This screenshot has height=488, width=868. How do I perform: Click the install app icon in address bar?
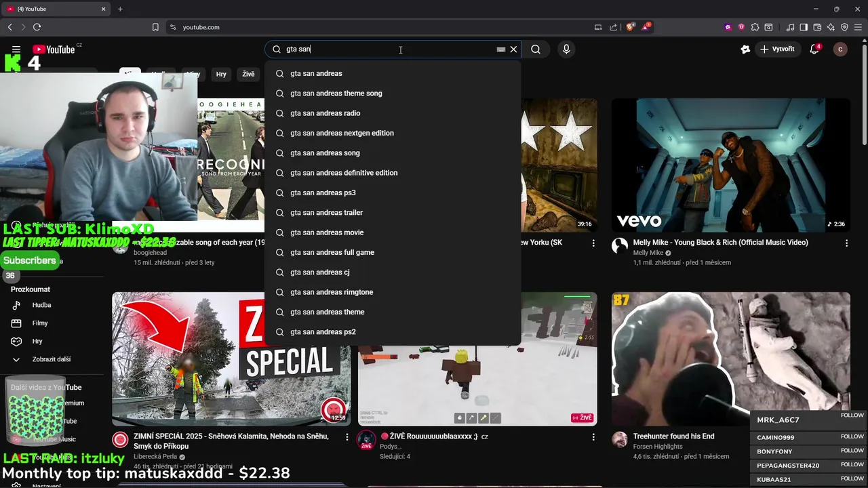(598, 27)
